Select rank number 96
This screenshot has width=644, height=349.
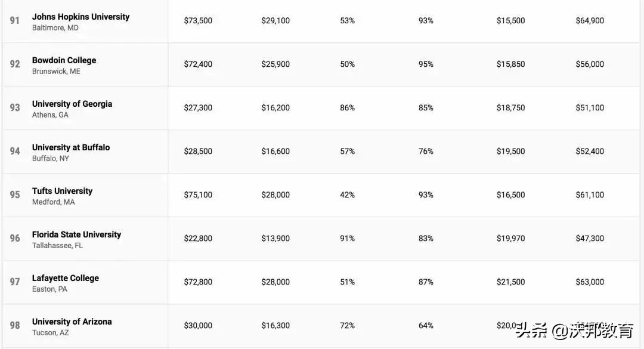point(15,238)
